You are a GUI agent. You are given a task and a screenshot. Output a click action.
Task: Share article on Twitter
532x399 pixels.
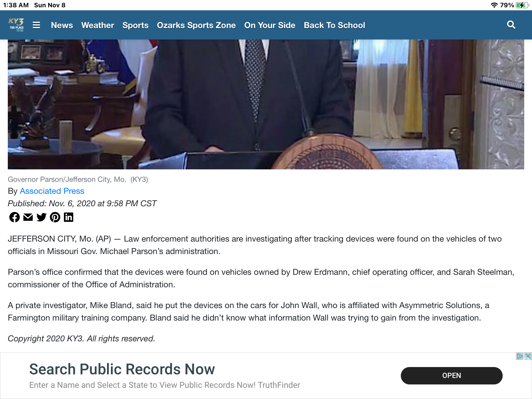(x=42, y=217)
